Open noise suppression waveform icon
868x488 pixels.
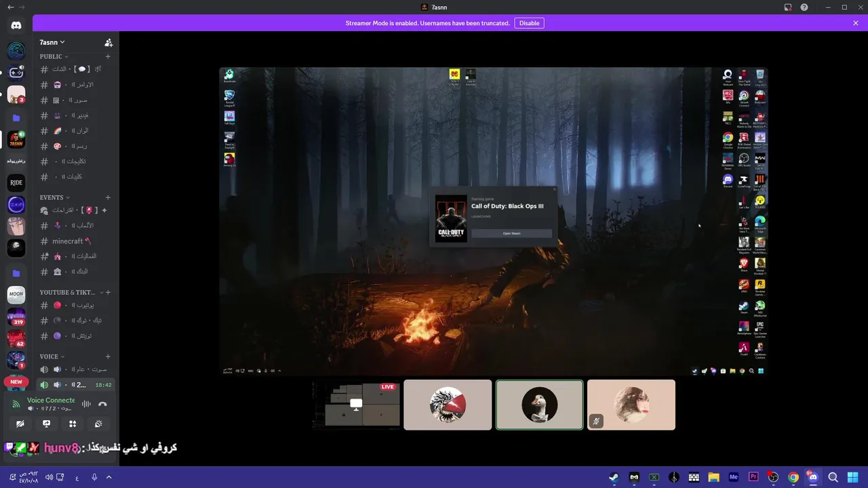coord(86,404)
